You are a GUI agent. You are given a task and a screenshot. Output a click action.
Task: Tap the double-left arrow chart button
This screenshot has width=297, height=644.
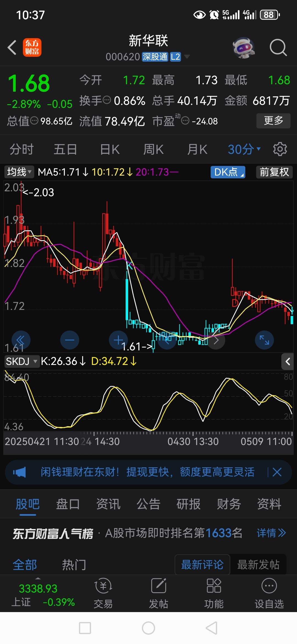tap(21, 340)
